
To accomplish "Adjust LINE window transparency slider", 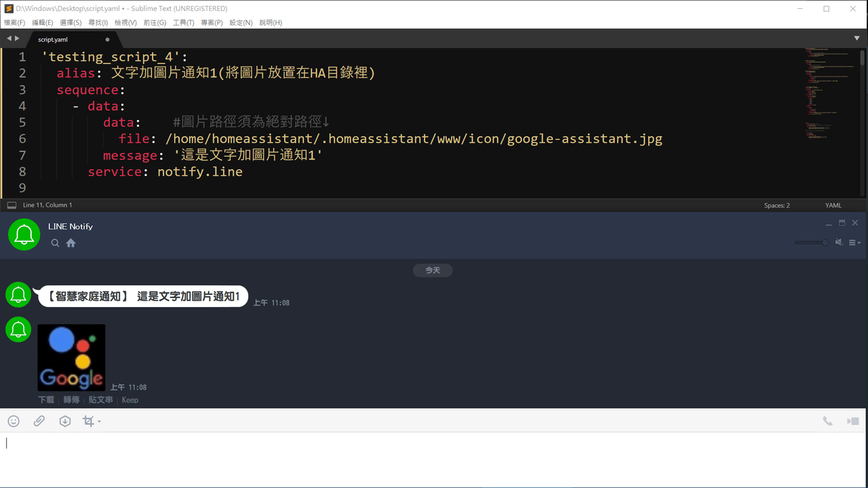I will (x=812, y=243).
